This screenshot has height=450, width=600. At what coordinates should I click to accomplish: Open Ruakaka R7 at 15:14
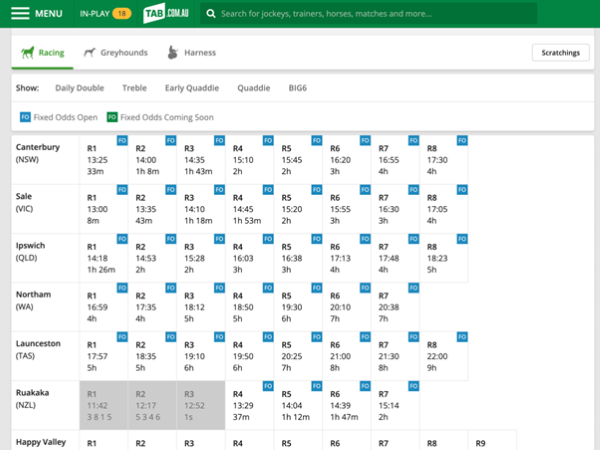tap(395, 405)
